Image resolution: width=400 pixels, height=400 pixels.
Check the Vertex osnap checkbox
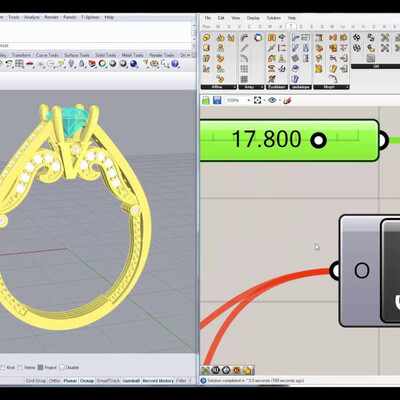point(20,367)
